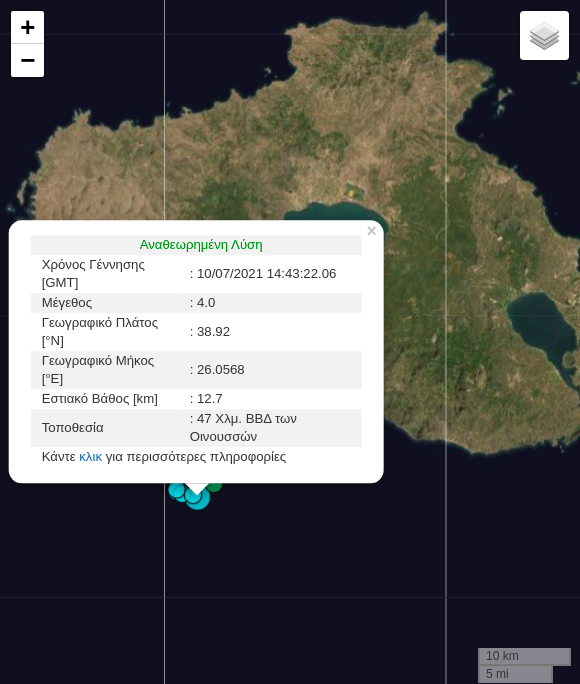580x684 pixels.
Task: Select the green earthquake marker
Action: pos(215,486)
